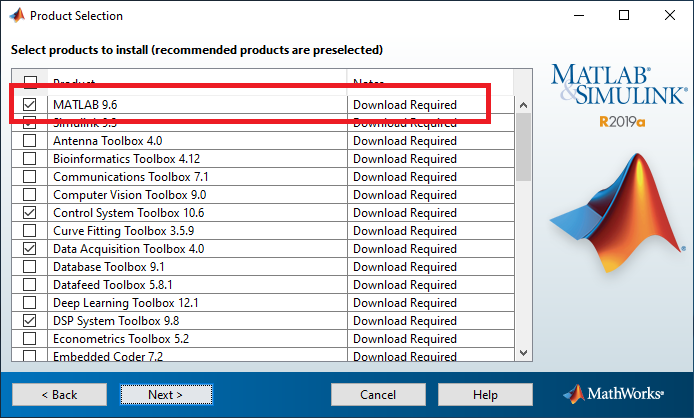Select "DSP System Toolbox 9.8" text
Screen dimensions: 694x418
(x=116, y=321)
